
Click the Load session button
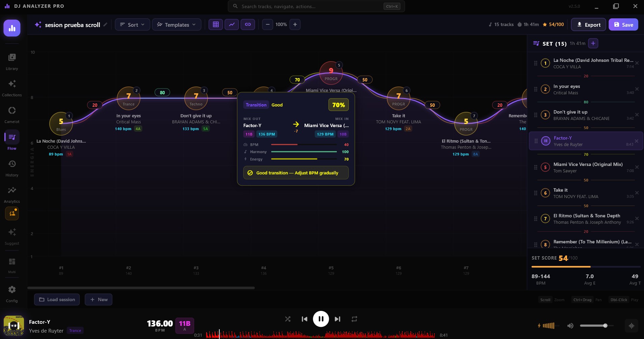tap(57, 299)
